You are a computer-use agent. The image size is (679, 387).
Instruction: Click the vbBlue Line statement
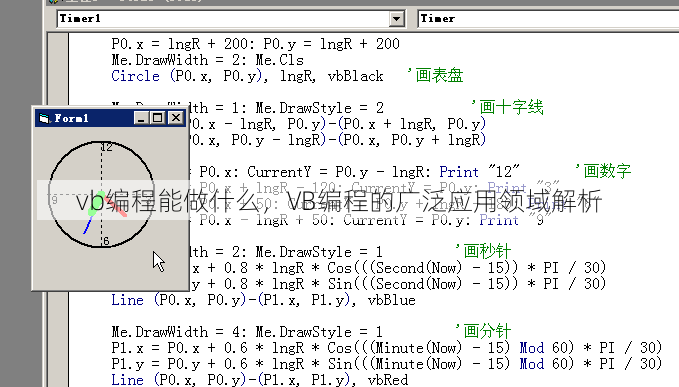click(x=263, y=300)
